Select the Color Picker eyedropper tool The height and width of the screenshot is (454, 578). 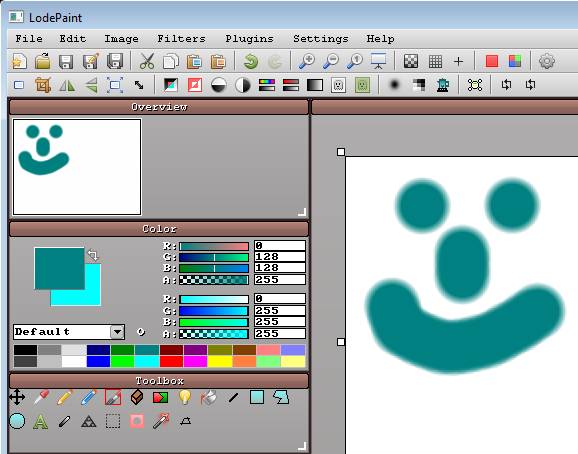coord(41,398)
